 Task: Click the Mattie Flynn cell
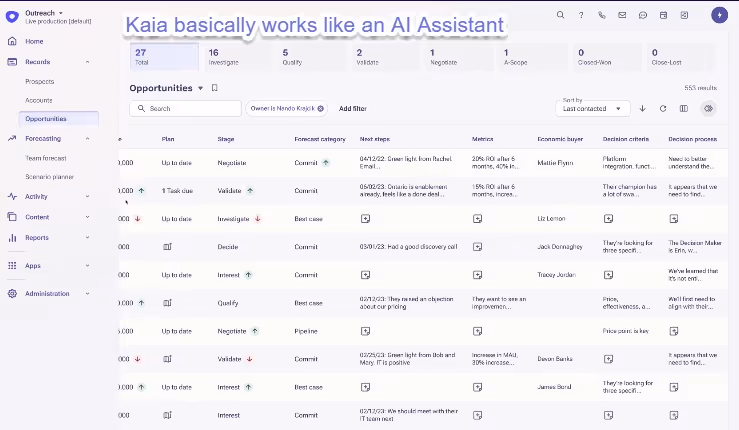(555, 163)
